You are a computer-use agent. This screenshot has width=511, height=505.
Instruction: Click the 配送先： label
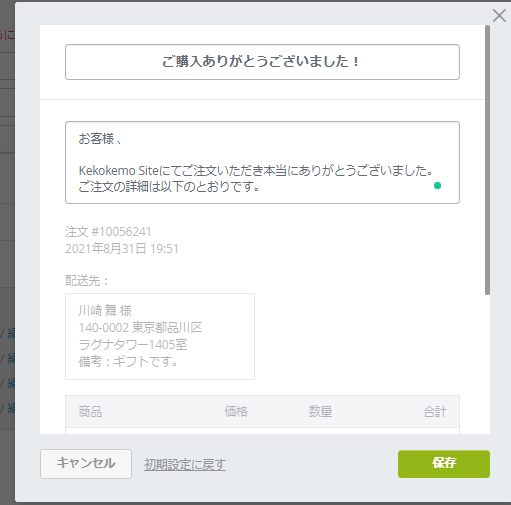pyautogui.click(x=87, y=281)
